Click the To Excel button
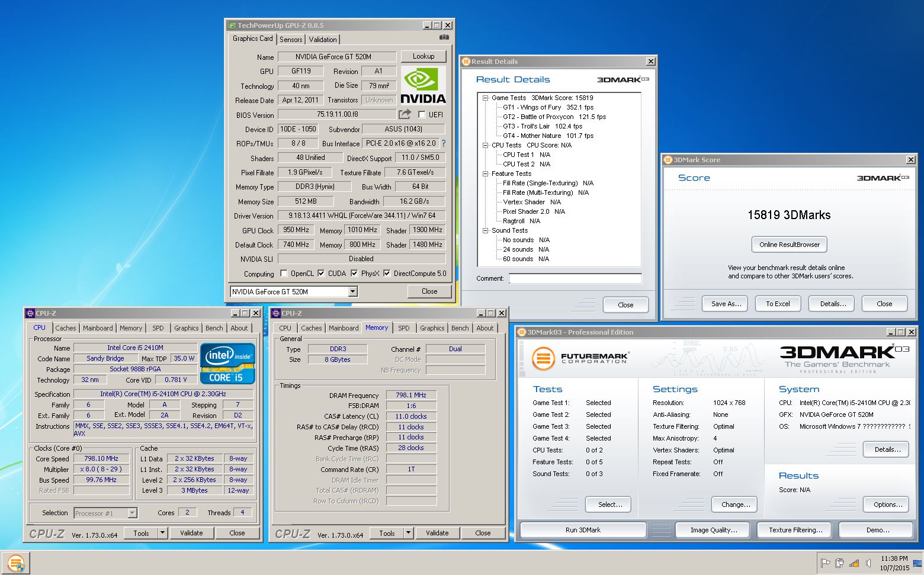 coord(778,304)
